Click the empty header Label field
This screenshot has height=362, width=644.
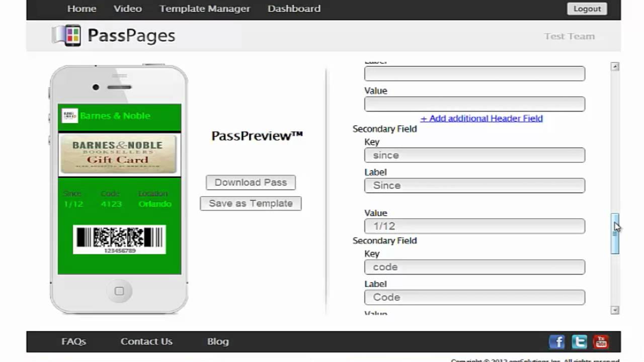pos(474,73)
